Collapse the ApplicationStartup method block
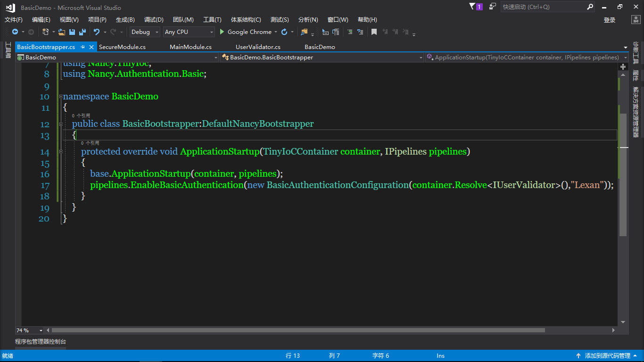Screen dimensions: 644x362 (x=61, y=152)
